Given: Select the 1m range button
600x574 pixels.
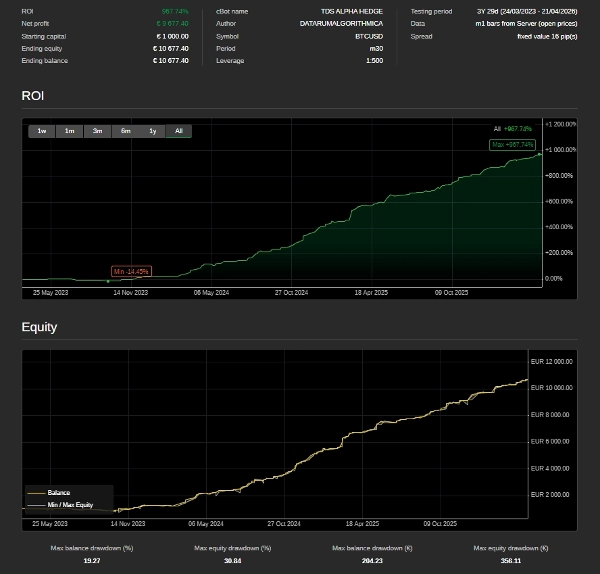Looking at the screenshot, I should click(x=69, y=131).
